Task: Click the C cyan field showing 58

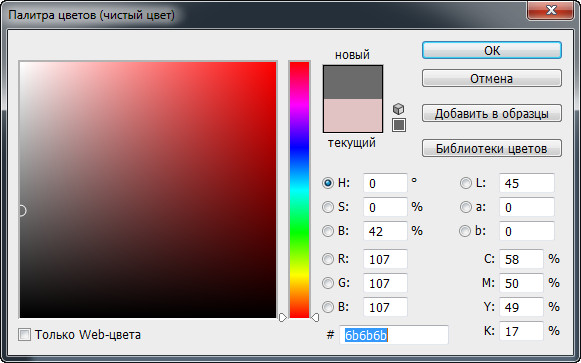Action: [x=521, y=259]
